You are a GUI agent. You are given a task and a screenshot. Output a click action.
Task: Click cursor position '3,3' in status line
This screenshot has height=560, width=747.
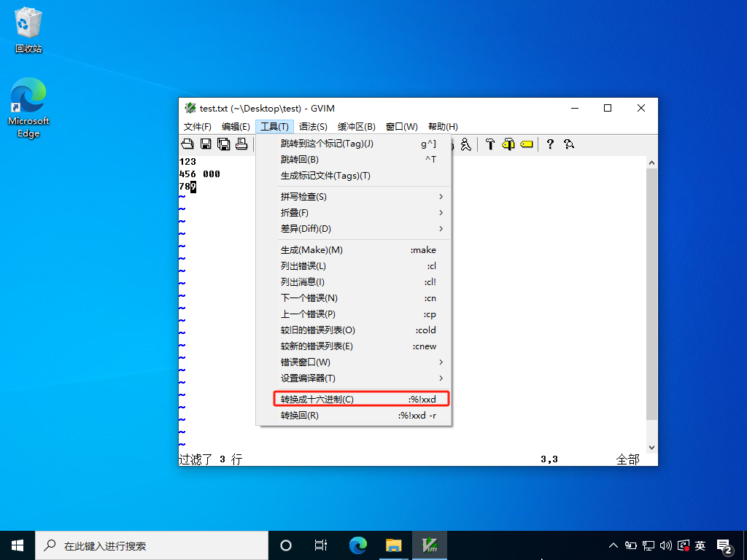(549, 459)
